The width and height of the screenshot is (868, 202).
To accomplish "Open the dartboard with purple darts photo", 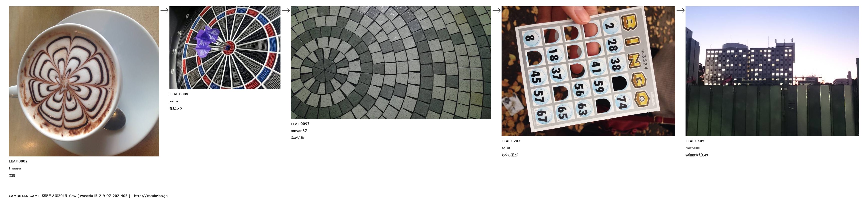I will (x=225, y=48).
